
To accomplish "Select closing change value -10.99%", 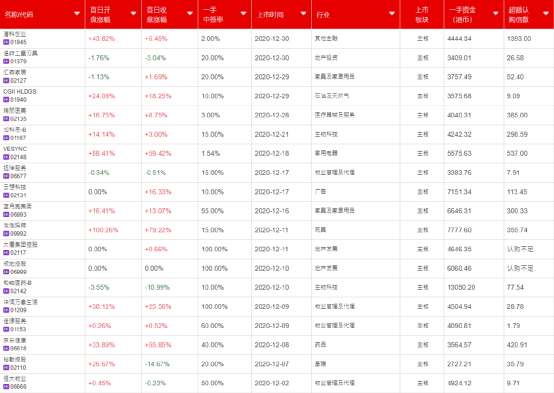I will (157, 287).
